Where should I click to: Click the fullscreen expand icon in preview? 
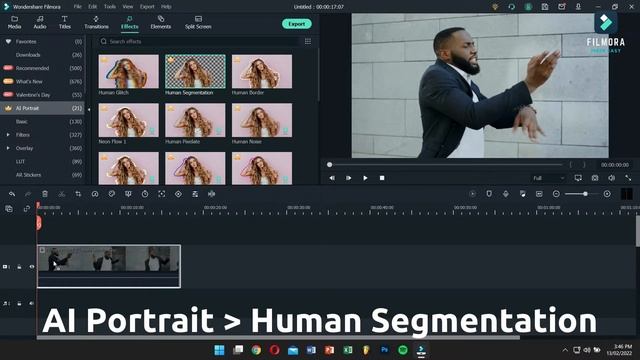628,178
